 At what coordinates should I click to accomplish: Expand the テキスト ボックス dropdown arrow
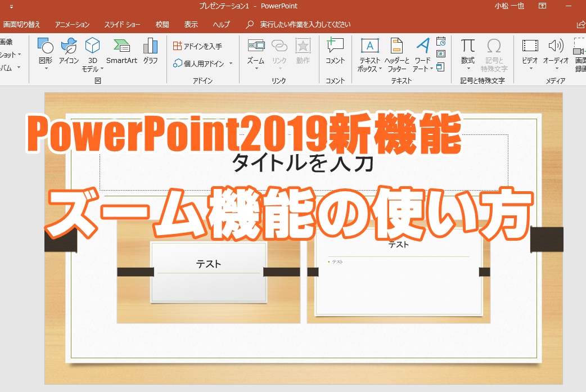pyautogui.click(x=381, y=69)
